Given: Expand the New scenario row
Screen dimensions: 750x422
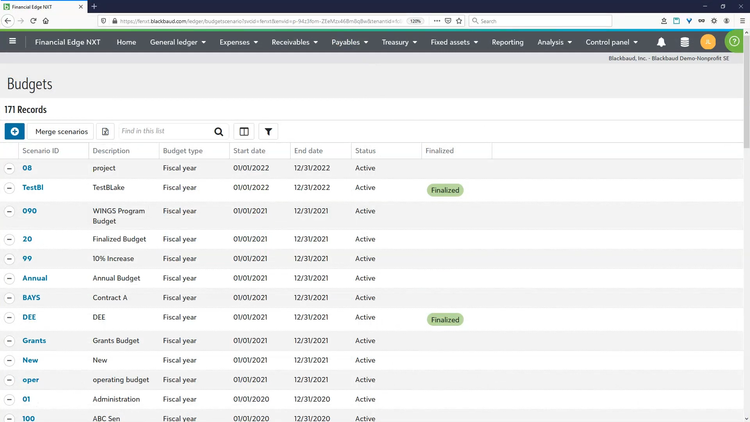Looking at the screenshot, I should click(x=9, y=361).
